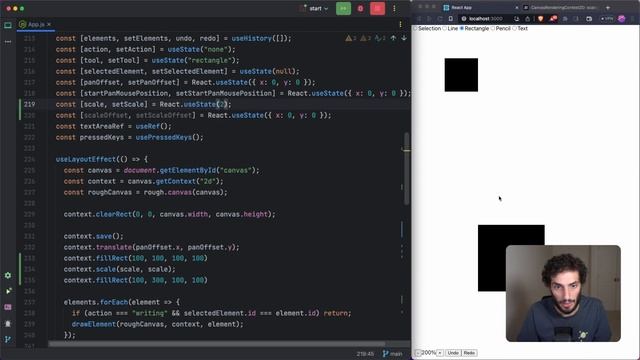This screenshot has height=360, width=640.
Task: Click the cursor position 219:45 in status bar
Action: coord(365,354)
